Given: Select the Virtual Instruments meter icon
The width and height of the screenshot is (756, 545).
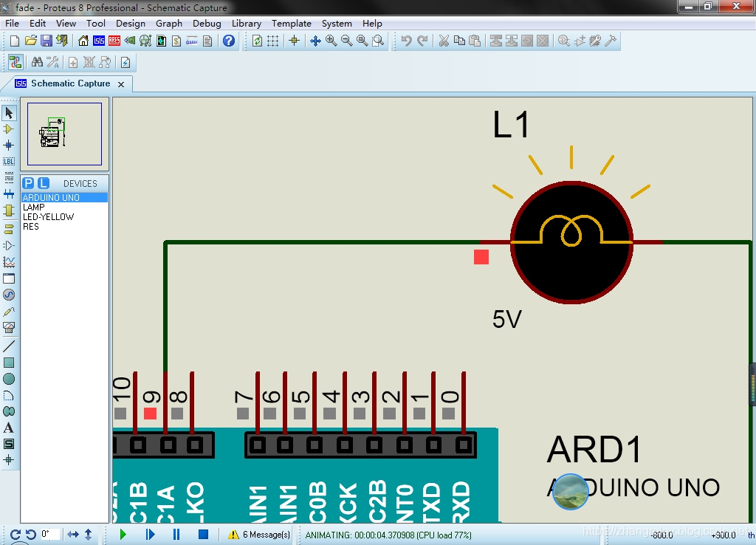Looking at the screenshot, I should (9, 328).
